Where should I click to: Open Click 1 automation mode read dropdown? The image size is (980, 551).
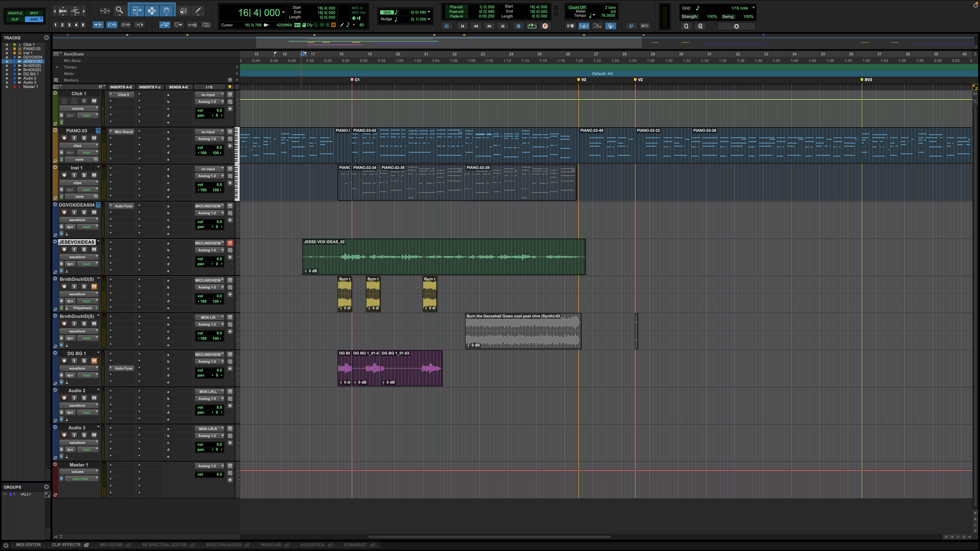(87, 115)
